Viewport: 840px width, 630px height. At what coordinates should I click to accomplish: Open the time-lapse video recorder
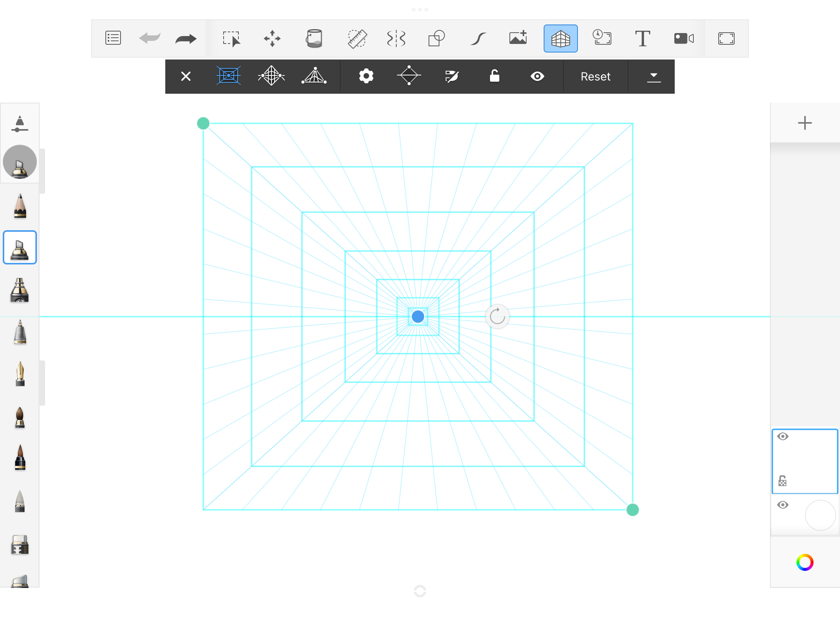pos(684,38)
